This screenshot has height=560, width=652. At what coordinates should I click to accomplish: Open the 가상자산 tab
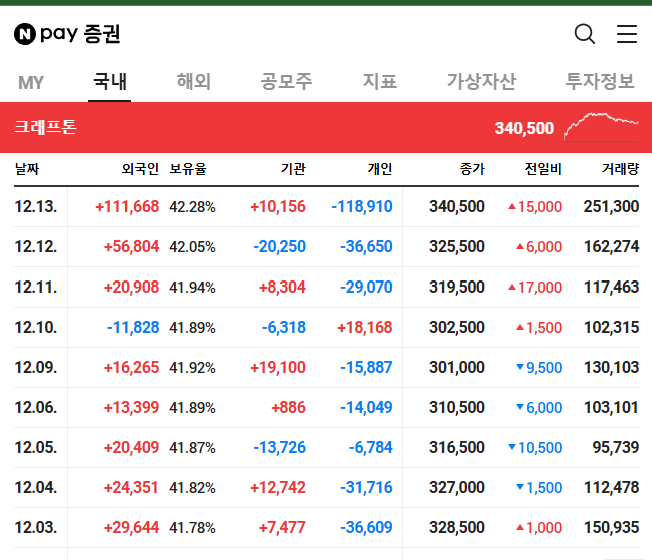(x=481, y=81)
